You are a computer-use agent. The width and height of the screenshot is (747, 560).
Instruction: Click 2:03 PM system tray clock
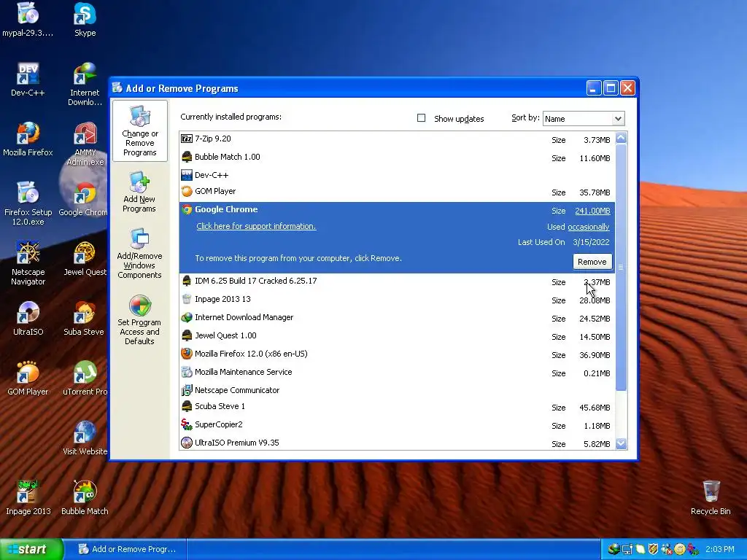tap(720, 549)
